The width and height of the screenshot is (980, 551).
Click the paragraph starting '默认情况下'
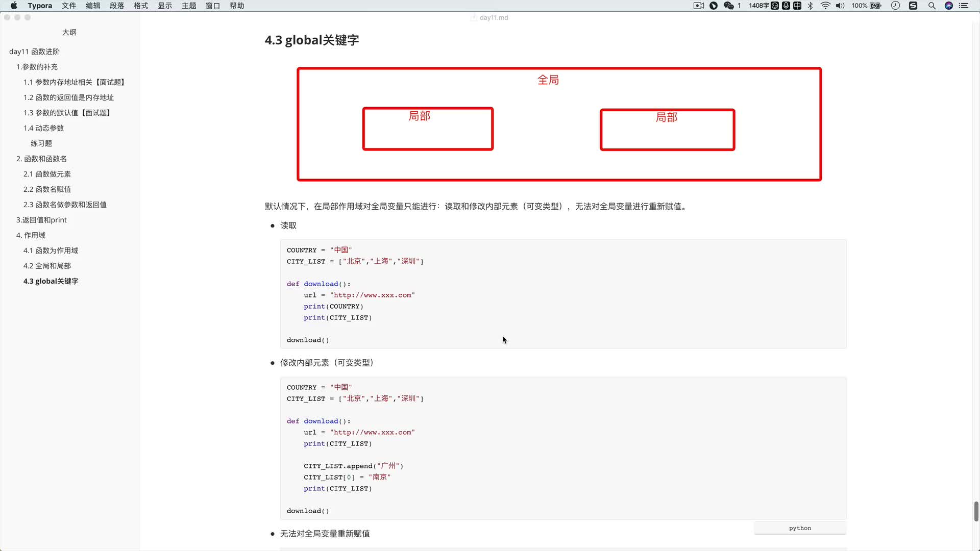tap(477, 207)
